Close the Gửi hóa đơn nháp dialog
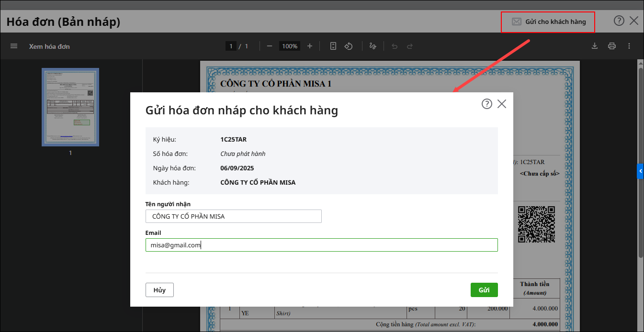Screen dimensions: 644x332 tap(502, 104)
